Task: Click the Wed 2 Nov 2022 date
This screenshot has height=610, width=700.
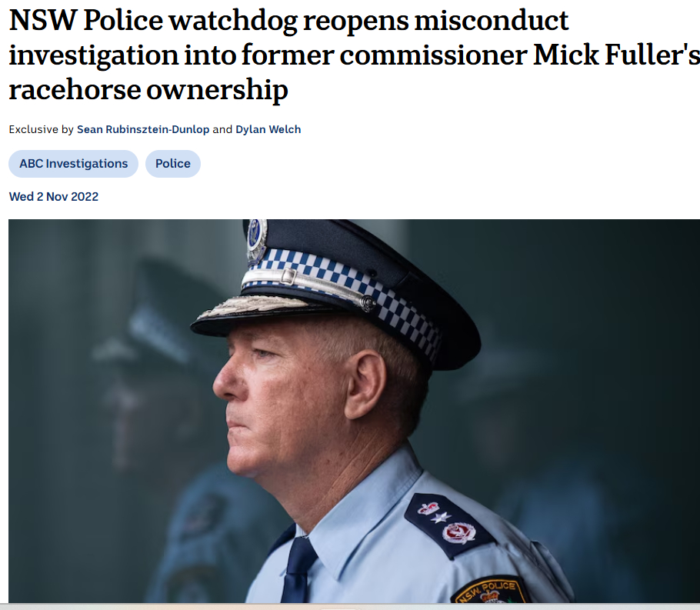Action: pos(54,197)
